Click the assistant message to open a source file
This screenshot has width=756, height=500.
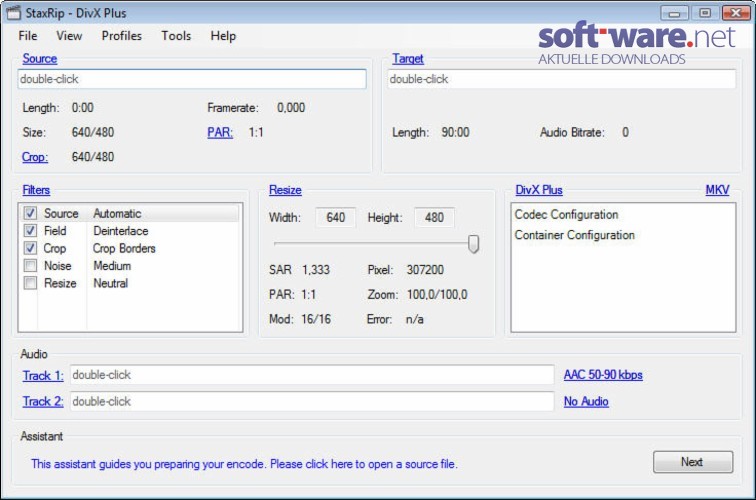[244, 464]
